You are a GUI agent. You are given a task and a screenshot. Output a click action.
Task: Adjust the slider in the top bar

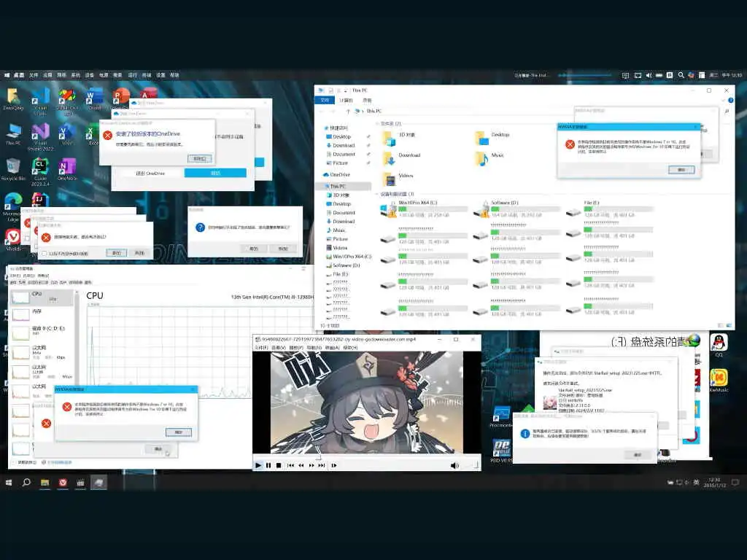pos(585,75)
